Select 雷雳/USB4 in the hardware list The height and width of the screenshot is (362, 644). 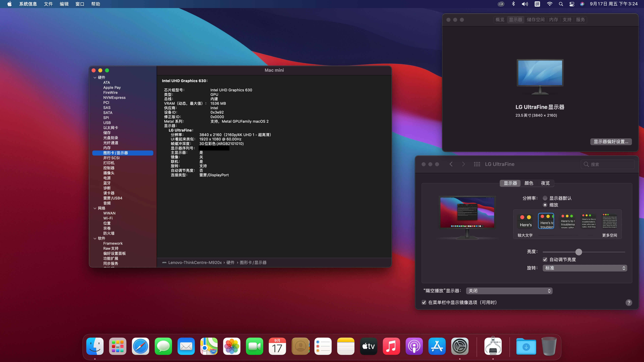(113, 198)
